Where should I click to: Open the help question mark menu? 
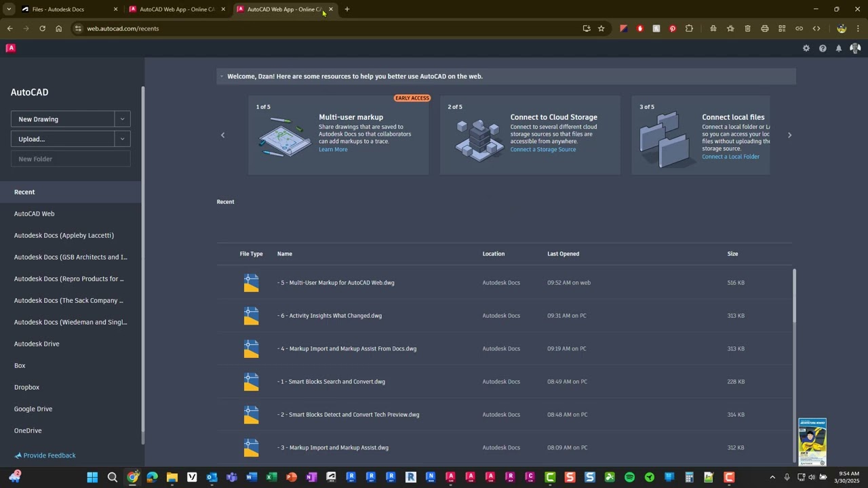[x=823, y=48]
